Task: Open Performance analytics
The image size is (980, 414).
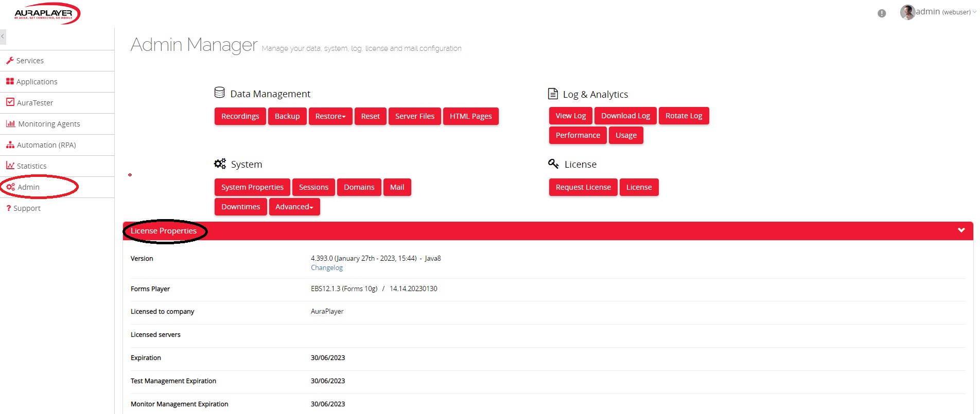Action: pos(578,135)
